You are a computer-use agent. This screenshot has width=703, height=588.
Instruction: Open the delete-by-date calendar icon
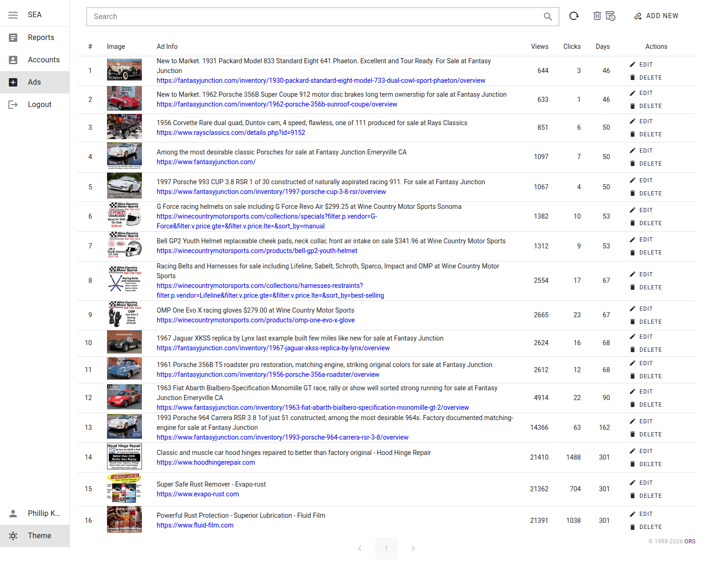(x=611, y=16)
